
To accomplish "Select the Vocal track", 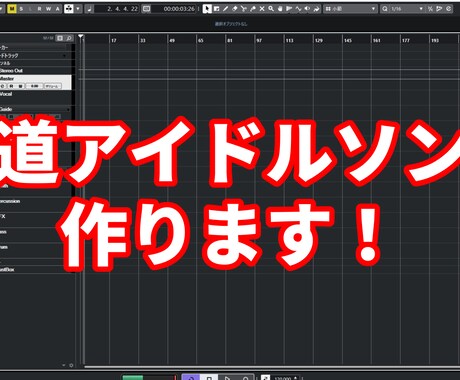I will coord(36,97).
